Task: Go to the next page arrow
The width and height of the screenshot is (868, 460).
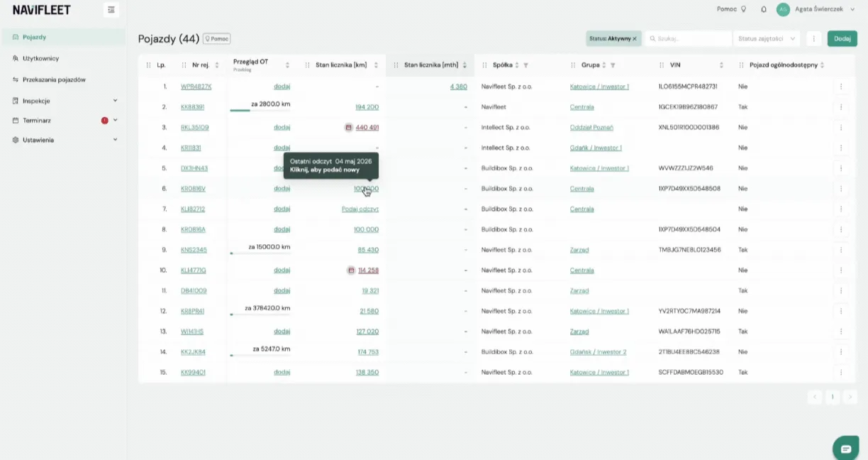Action: click(850, 397)
